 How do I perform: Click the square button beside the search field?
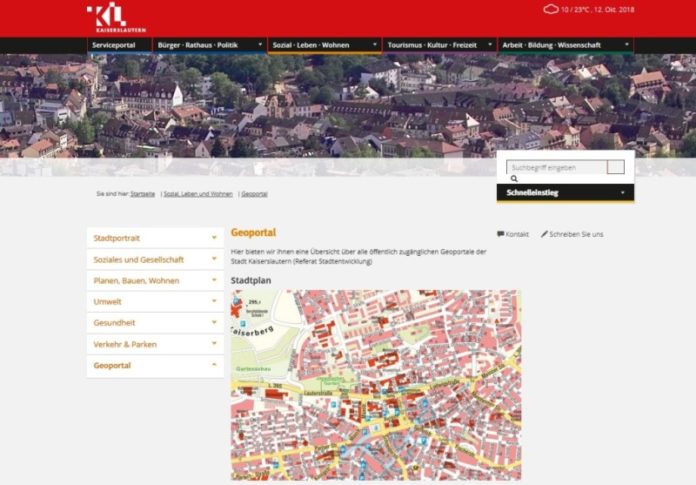[615, 167]
